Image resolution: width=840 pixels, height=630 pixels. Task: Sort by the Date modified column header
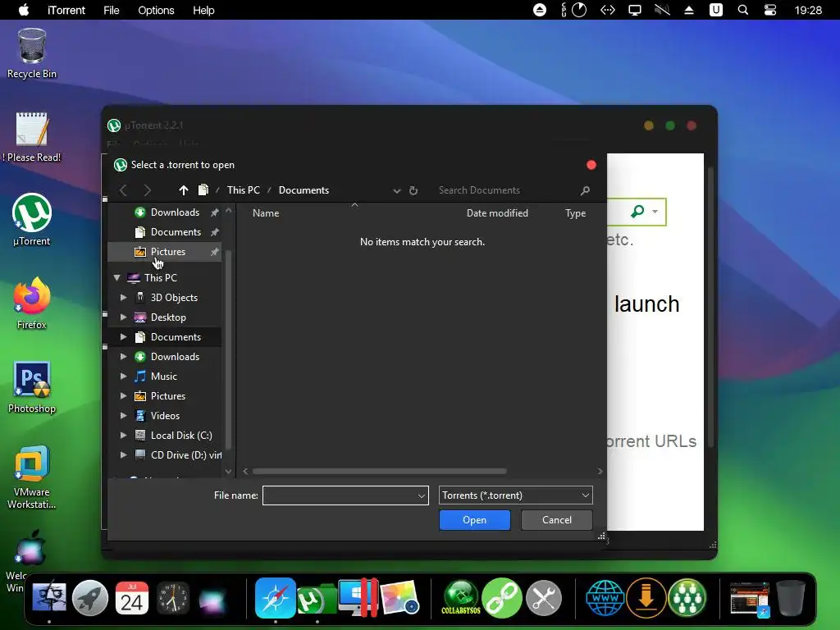497,213
